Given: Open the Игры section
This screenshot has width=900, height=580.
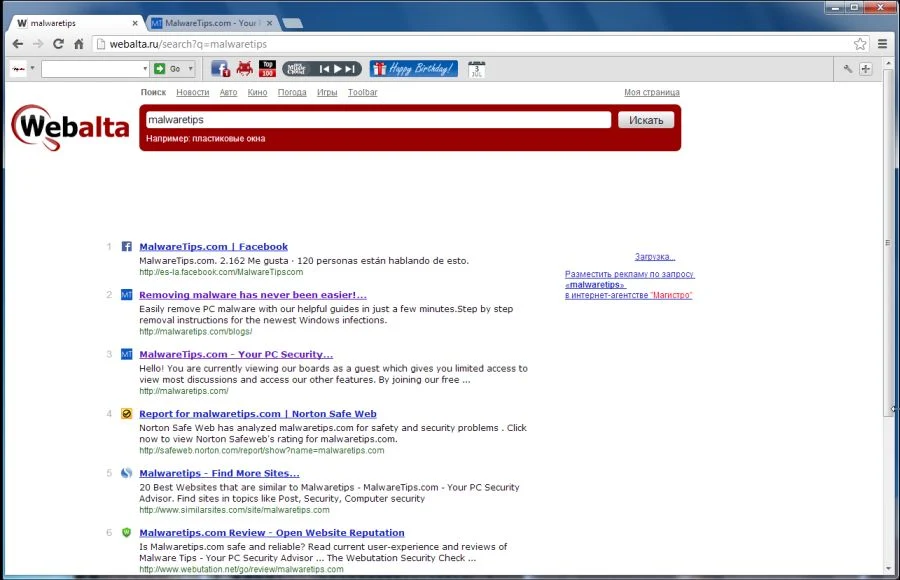Looking at the screenshot, I should pos(327,92).
